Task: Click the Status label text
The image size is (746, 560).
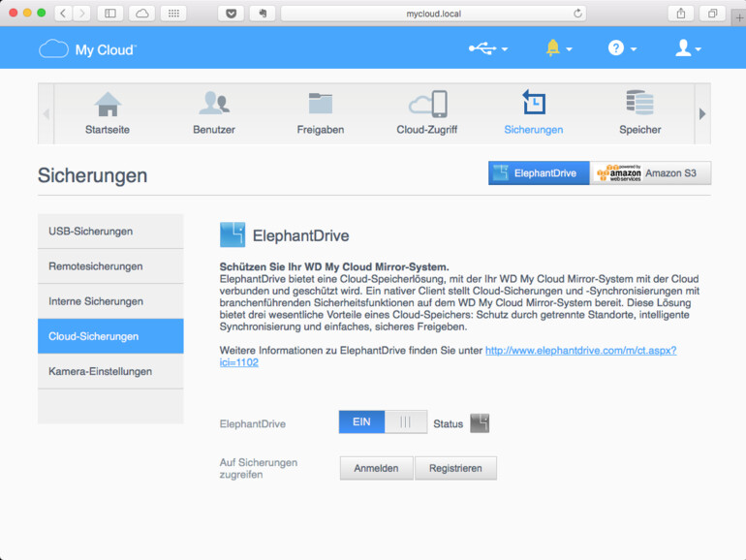Action: tap(449, 424)
